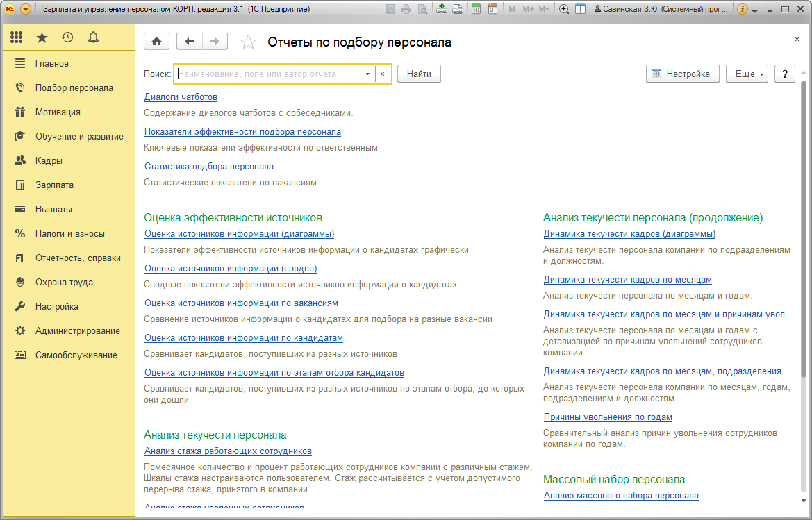Open Анализ стажа работающих сотрудников report

pyautogui.click(x=228, y=451)
